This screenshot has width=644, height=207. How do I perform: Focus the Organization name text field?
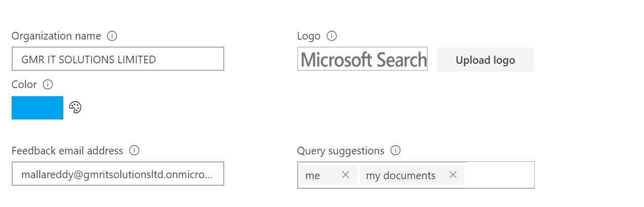click(117, 59)
